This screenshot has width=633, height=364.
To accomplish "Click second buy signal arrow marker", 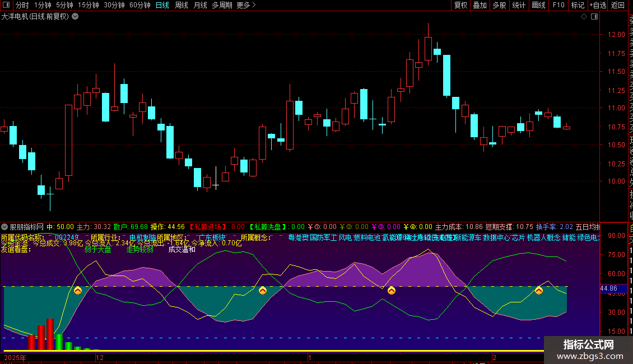I will coord(263,291).
